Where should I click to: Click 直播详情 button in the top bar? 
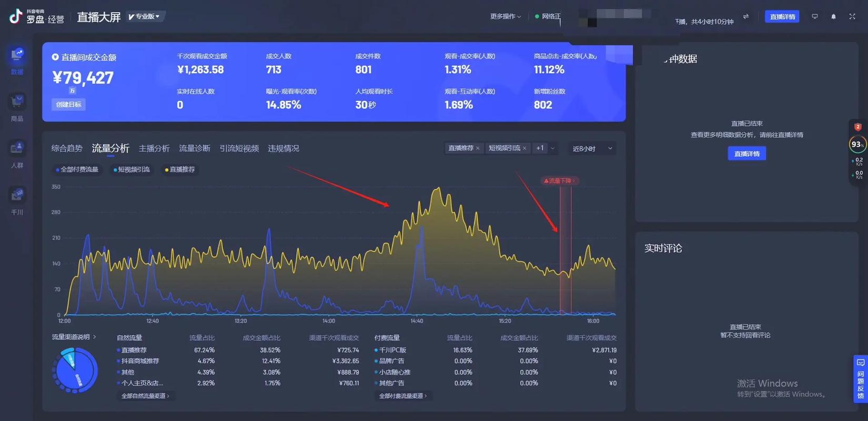click(782, 17)
